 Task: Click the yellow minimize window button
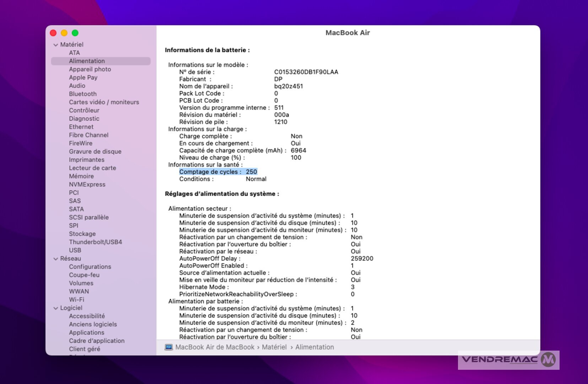tap(64, 33)
